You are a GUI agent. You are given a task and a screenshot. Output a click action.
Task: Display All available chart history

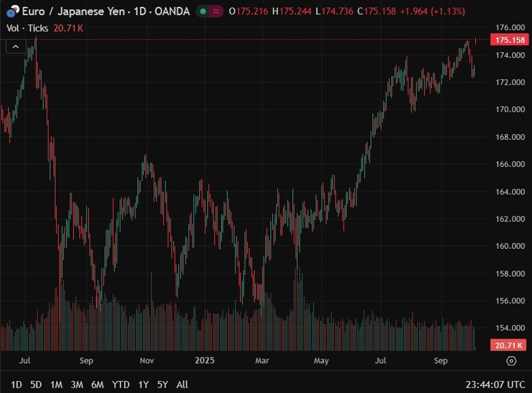[x=182, y=385]
